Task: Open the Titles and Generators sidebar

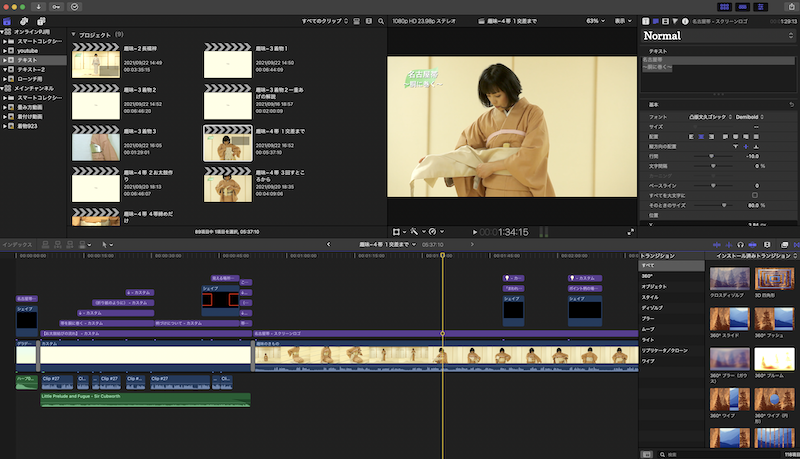Action: point(39,20)
